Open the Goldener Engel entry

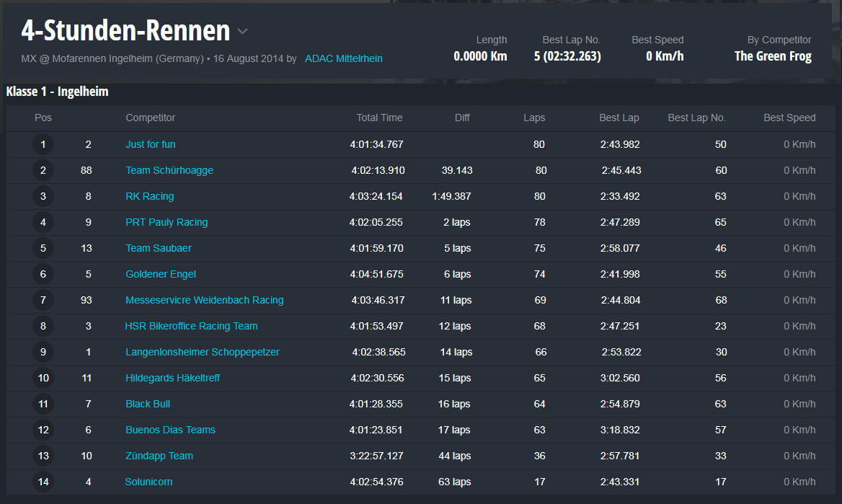tap(161, 274)
